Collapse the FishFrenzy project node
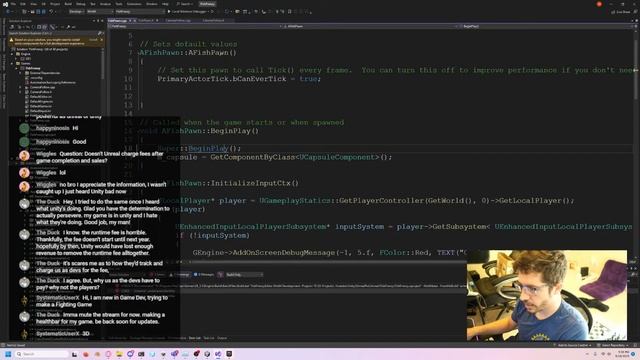Viewport: 640px width, 360px height. 16,68
